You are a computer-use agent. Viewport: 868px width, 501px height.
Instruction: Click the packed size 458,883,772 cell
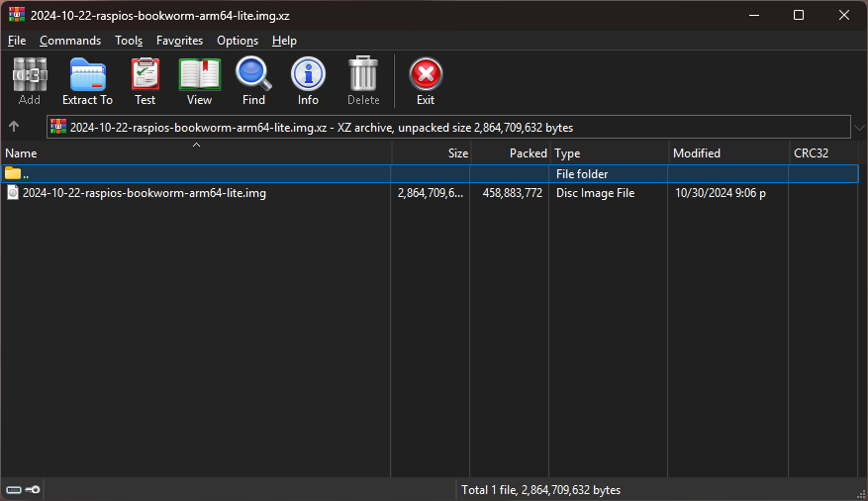click(x=512, y=193)
